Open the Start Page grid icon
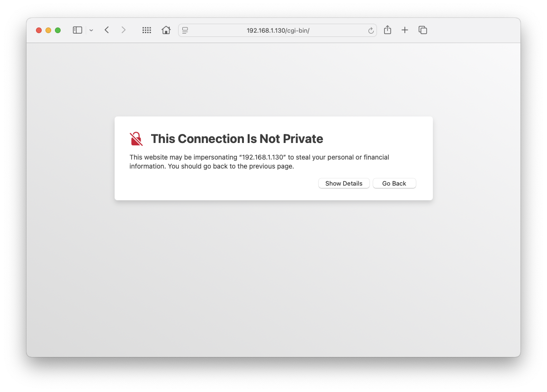This screenshot has height=392, width=547. pos(146,30)
